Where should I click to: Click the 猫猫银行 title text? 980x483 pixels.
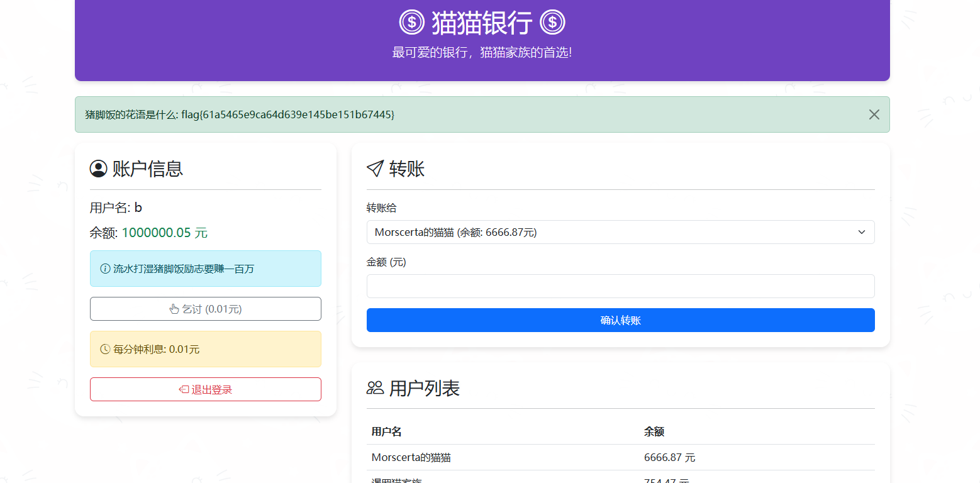click(x=482, y=23)
